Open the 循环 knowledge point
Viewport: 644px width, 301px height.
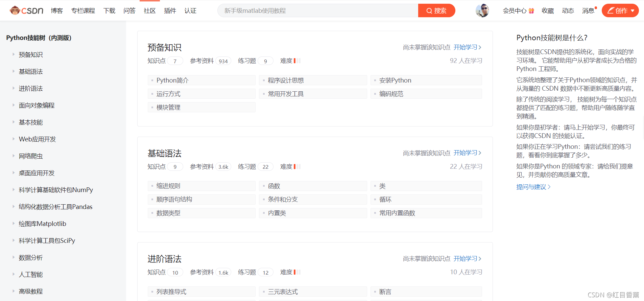[426, 200]
